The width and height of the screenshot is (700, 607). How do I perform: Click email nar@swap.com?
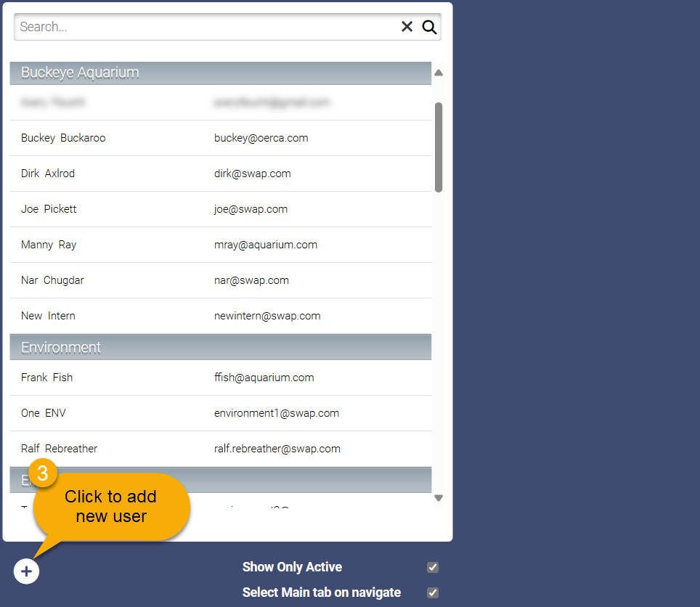click(x=251, y=280)
